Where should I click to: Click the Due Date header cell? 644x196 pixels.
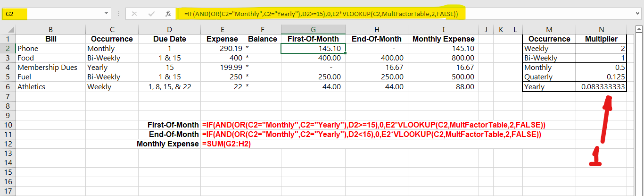click(x=170, y=39)
